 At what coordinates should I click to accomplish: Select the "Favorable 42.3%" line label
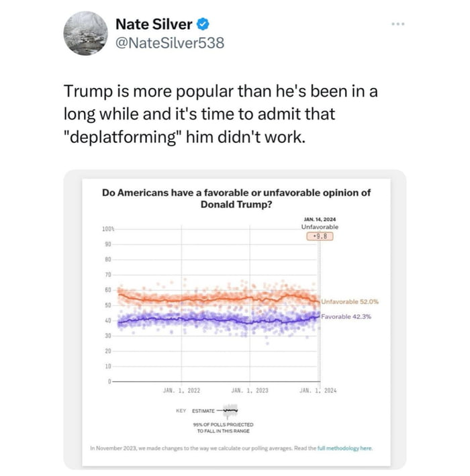click(346, 316)
